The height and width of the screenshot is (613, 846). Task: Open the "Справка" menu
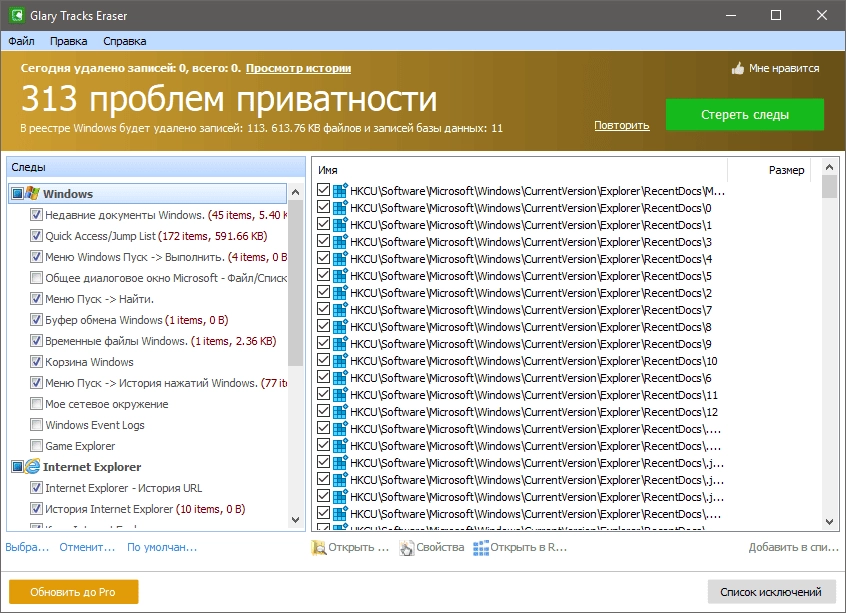125,41
